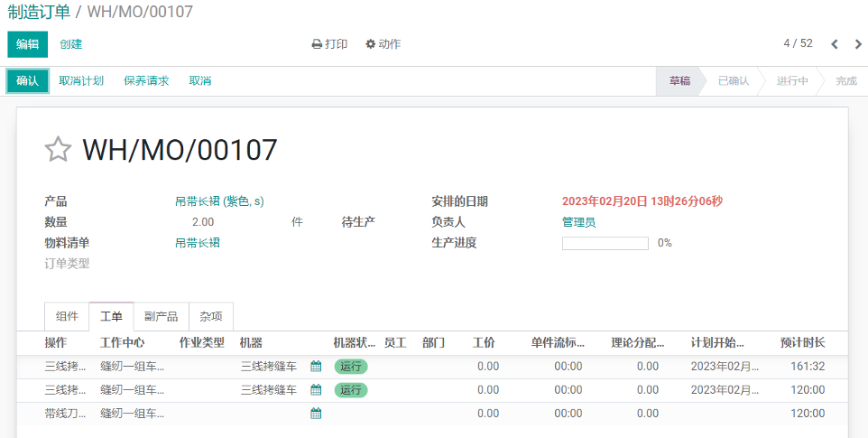
Task: Switch to the 副产品 by-products tab
Action: [x=162, y=316]
